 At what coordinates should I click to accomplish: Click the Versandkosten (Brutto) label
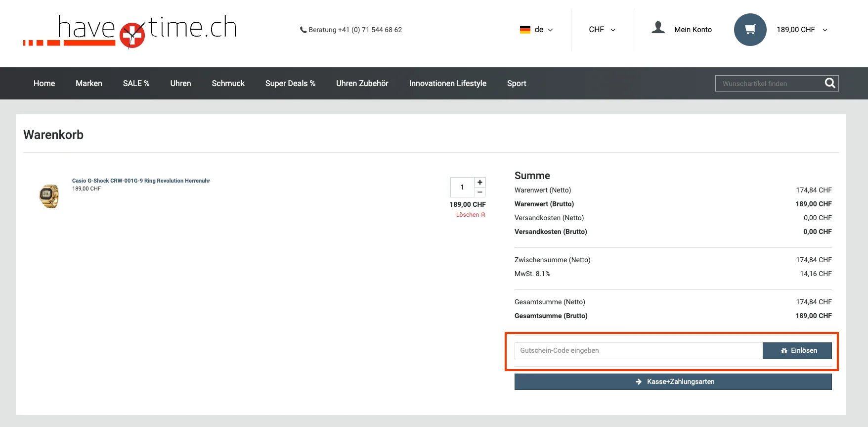[x=551, y=232]
